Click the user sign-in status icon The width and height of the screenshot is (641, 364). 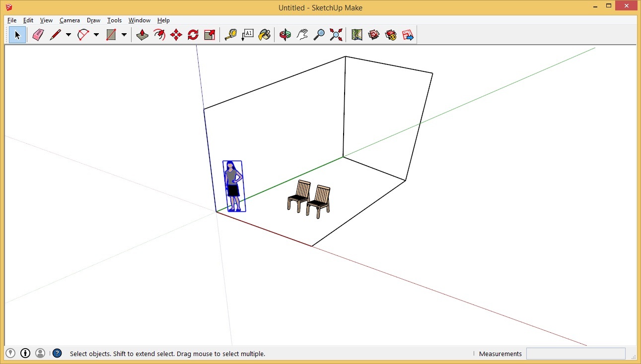(40, 353)
